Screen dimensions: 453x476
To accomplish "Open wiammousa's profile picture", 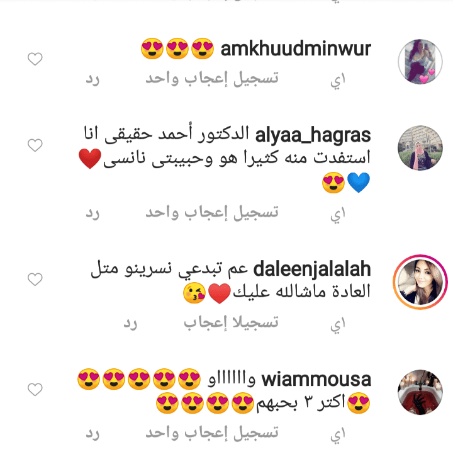I will [x=420, y=392].
